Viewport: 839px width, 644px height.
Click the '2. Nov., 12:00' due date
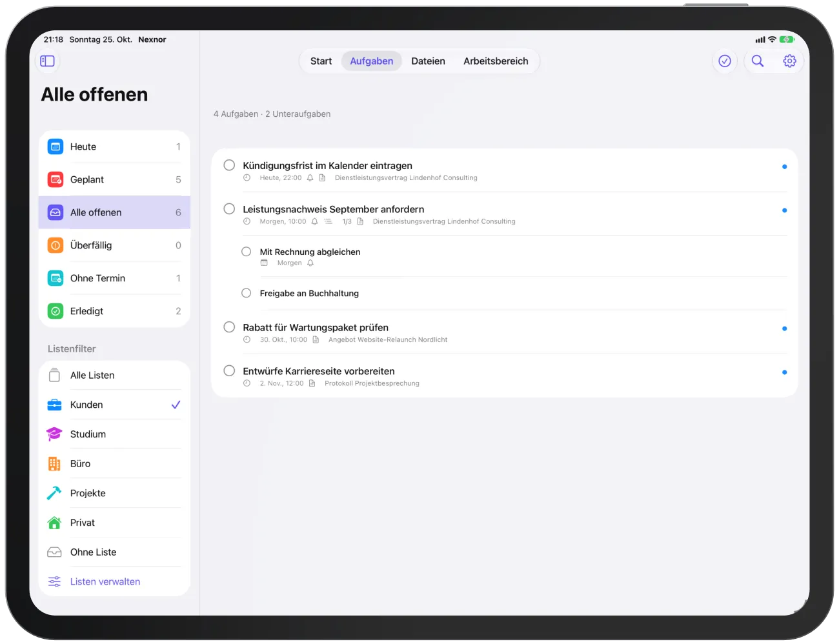click(281, 384)
